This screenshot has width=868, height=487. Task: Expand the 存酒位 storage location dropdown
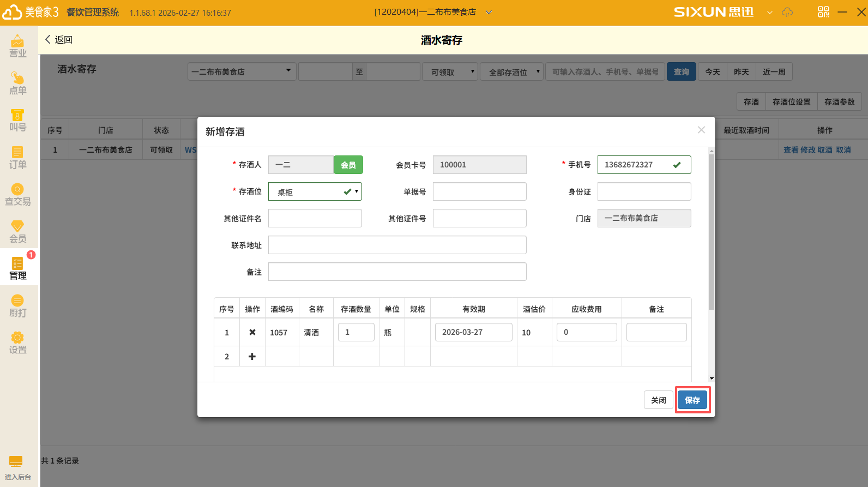(x=357, y=191)
